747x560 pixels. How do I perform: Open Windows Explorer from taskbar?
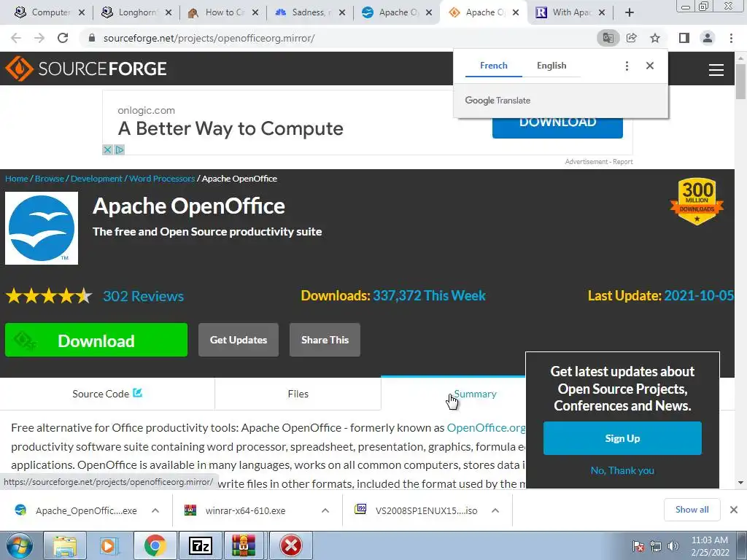pos(64,545)
